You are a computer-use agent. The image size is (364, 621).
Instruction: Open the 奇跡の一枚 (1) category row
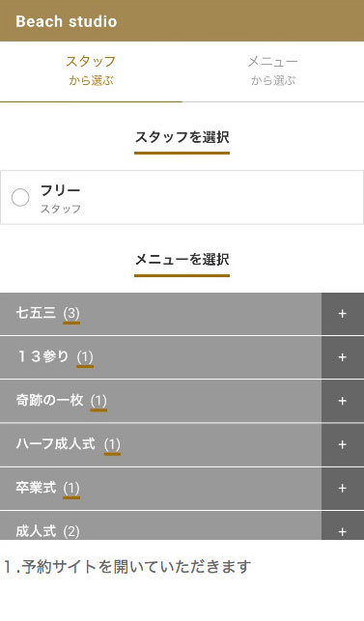[x=161, y=401]
